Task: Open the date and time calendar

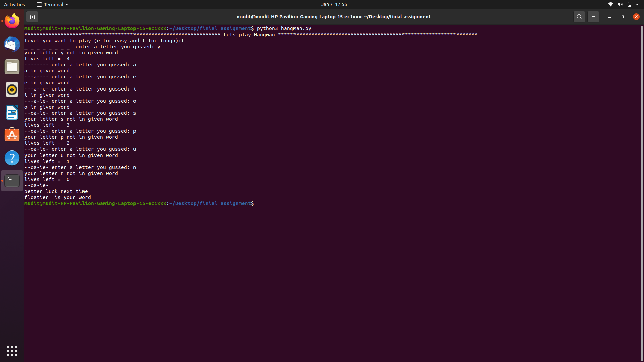Action: click(334, 4)
